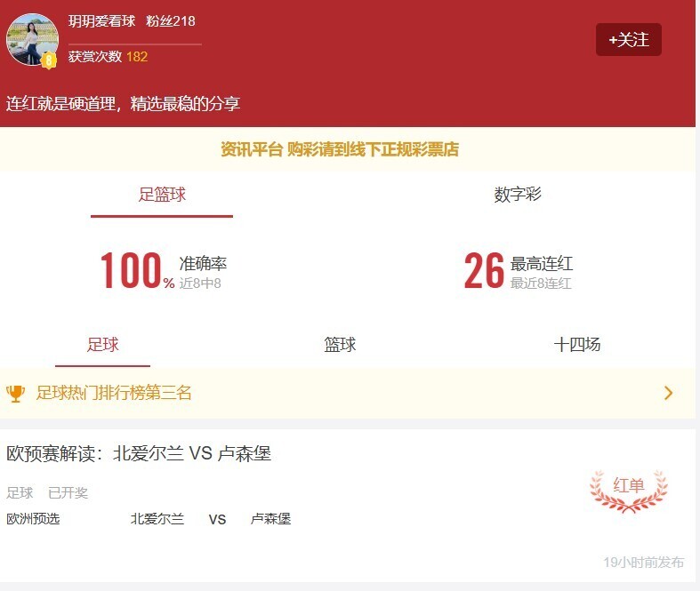Click the trophy icon in ranking banner
This screenshot has width=700, height=591.
pos(15,393)
